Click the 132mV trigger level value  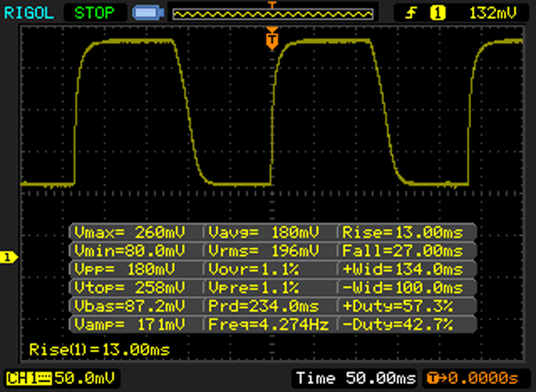[x=493, y=13]
